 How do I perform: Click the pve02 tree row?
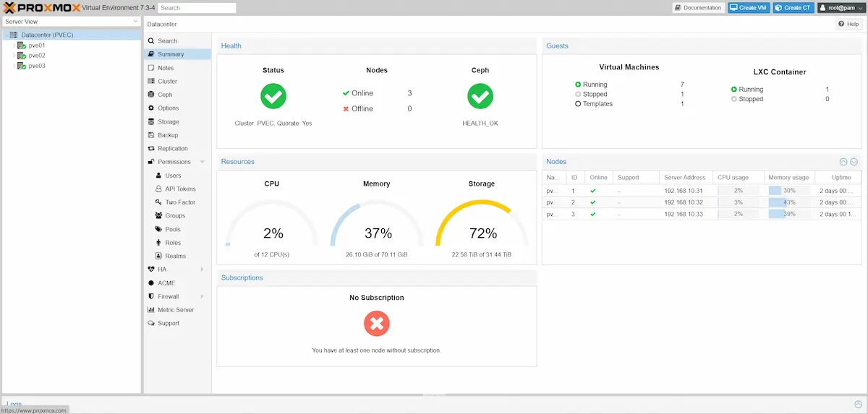71,56
